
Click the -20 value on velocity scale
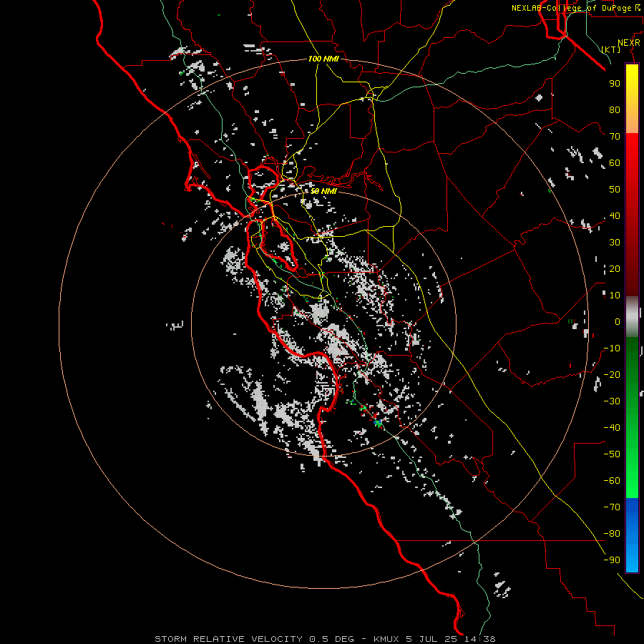tap(612, 375)
